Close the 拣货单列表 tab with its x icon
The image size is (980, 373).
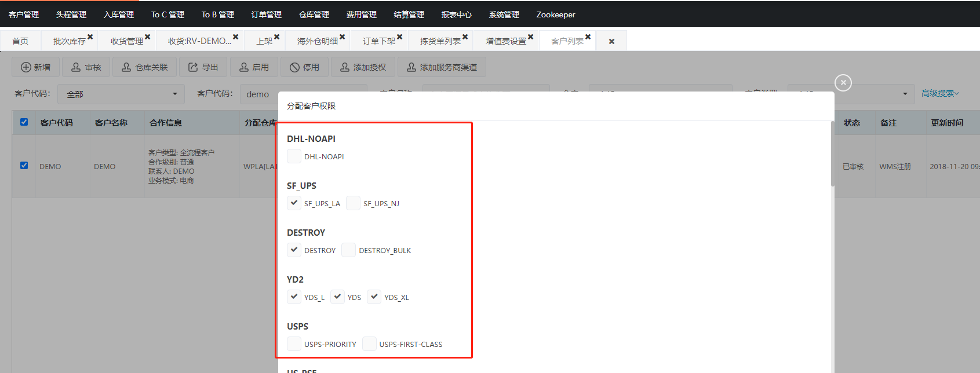(465, 36)
